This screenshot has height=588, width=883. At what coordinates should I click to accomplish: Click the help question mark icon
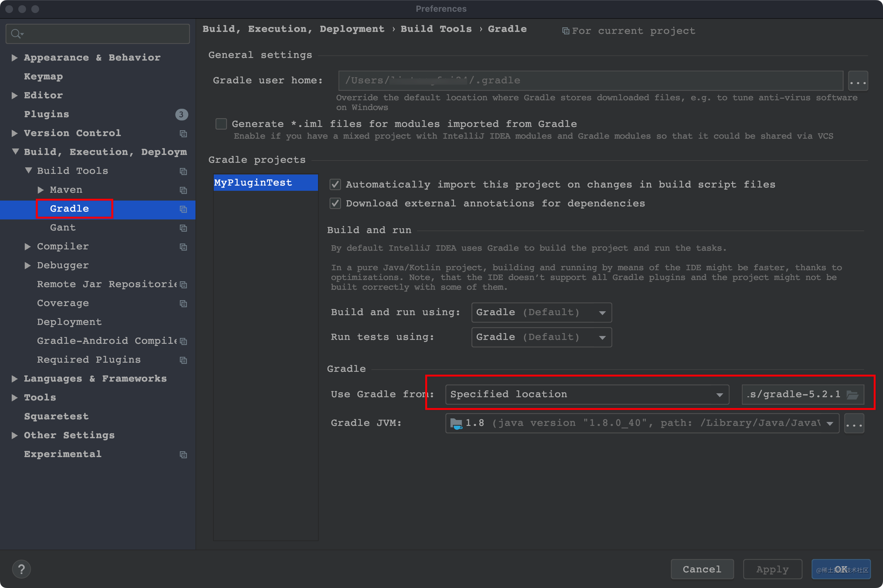22,569
